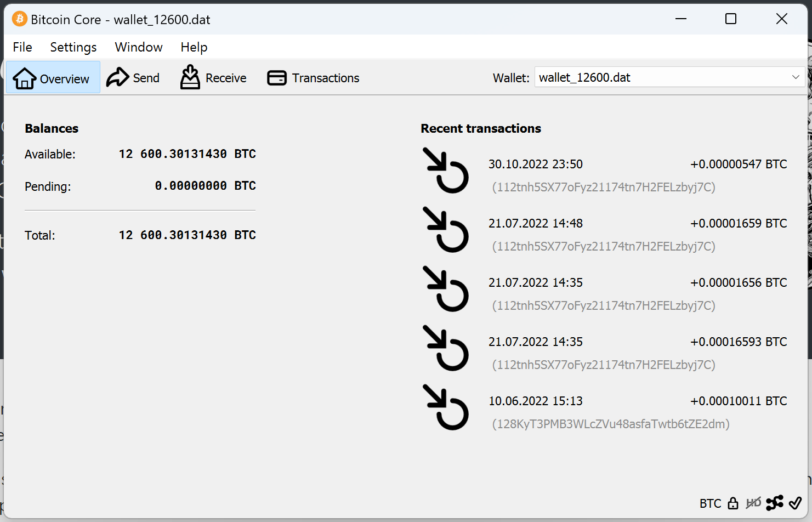Click the incoming arrow icon for the 21.07.2022 14:48 transaction

446,230
